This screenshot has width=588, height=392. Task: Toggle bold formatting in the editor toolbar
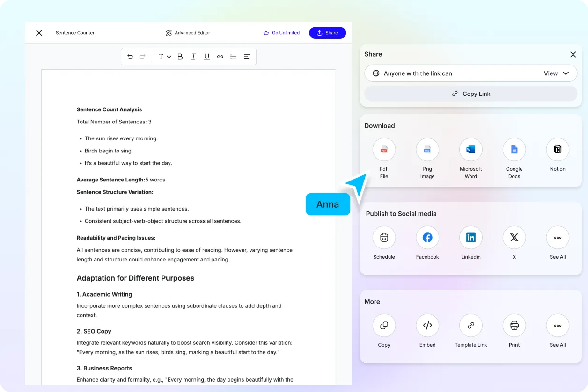(x=180, y=56)
